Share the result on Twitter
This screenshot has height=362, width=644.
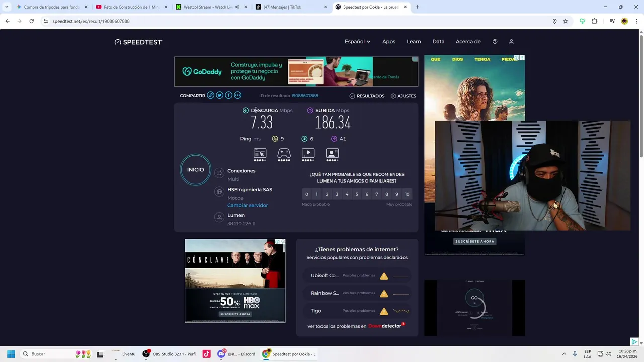tap(220, 95)
